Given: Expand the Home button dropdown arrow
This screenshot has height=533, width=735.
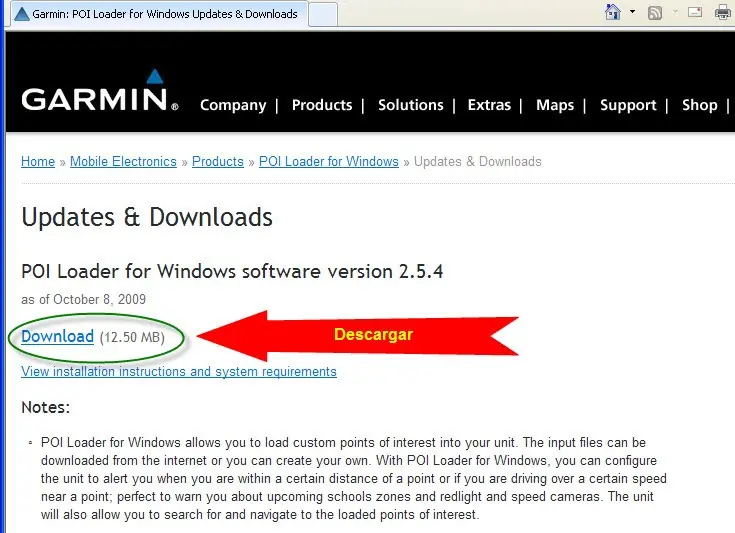Looking at the screenshot, I should 632,12.
